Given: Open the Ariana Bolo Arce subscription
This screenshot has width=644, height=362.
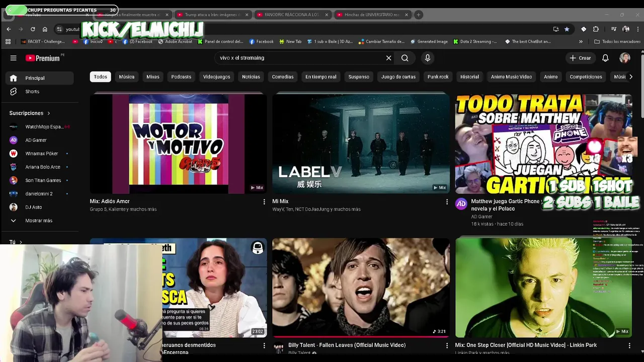Looking at the screenshot, I should (x=40, y=167).
